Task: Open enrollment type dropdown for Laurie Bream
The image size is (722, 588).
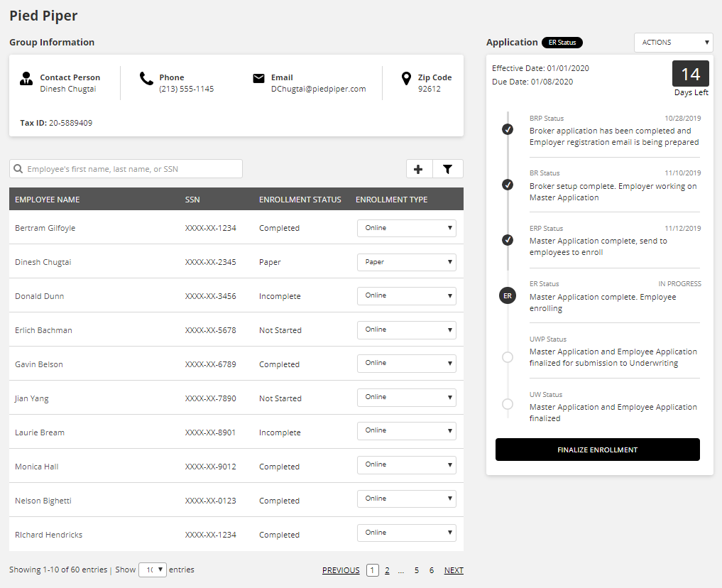Action: (x=407, y=430)
